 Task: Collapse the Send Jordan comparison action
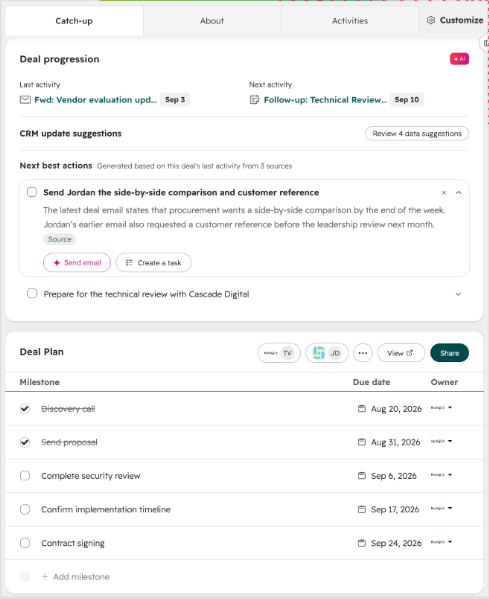(x=458, y=193)
